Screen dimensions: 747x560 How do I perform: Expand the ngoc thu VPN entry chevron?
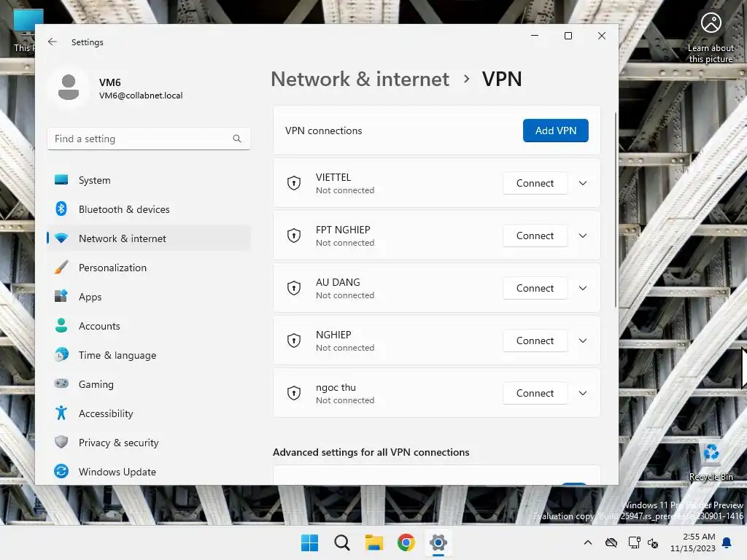[x=583, y=393]
